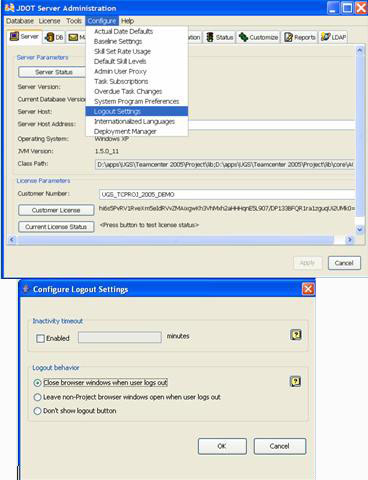This screenshot has width=368, height=480.
Task: Click the Server tab icon
Action: pos(14,36)
